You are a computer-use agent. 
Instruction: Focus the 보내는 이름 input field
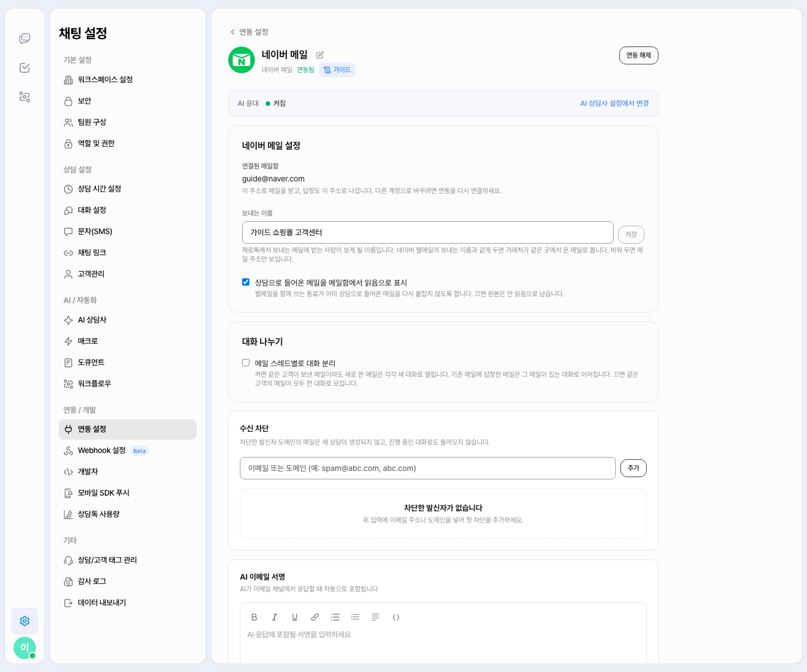tap(428, 232)
